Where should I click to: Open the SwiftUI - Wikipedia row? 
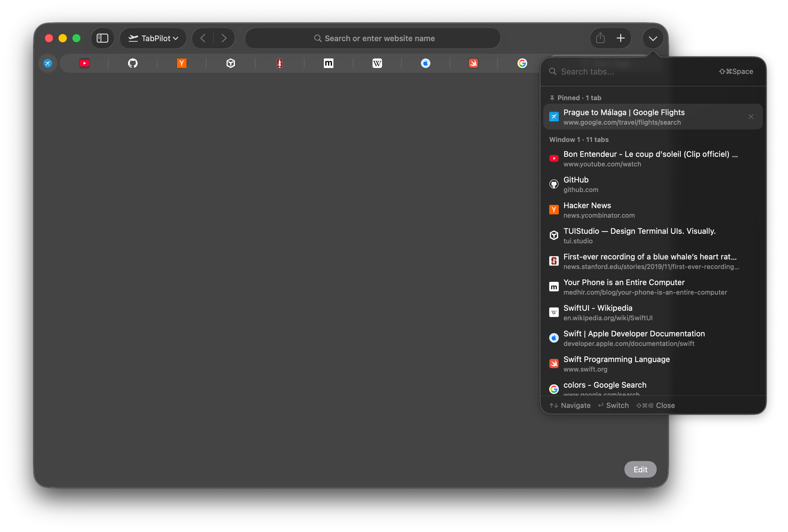(653, 312)
